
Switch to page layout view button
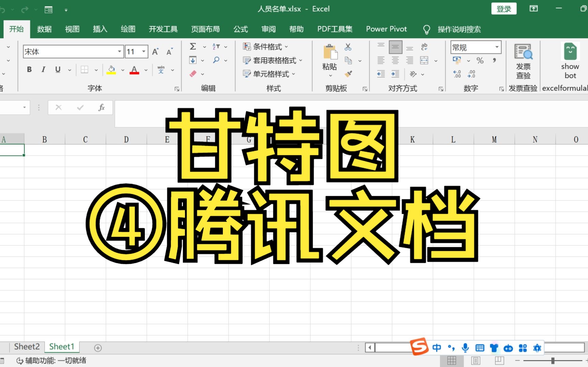click(476, 361)
